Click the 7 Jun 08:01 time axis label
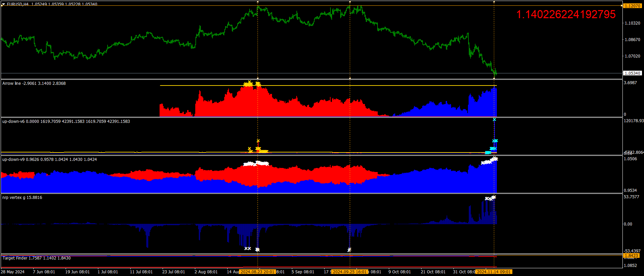Screen dimensions: 644x276 click(44, 272)
